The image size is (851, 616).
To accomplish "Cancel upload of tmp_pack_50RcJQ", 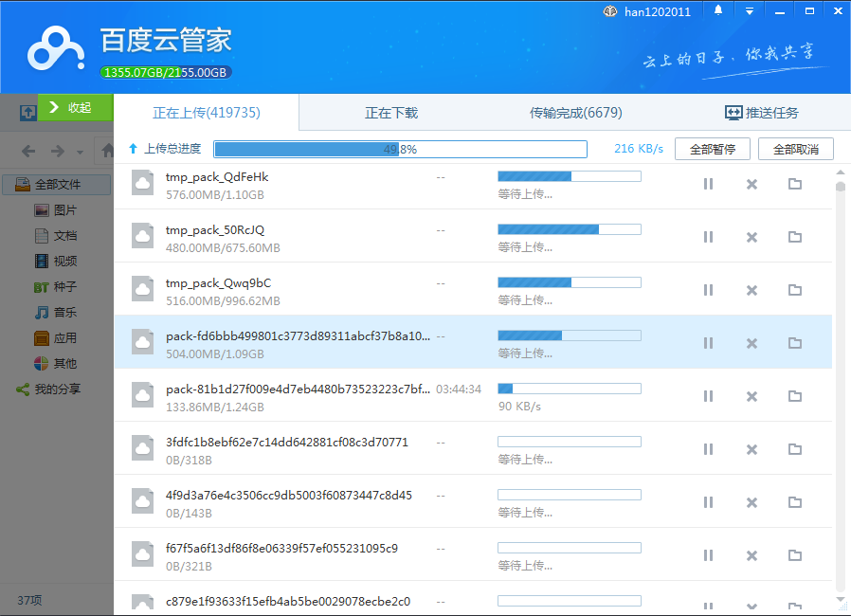I will (x=751, y=237).
